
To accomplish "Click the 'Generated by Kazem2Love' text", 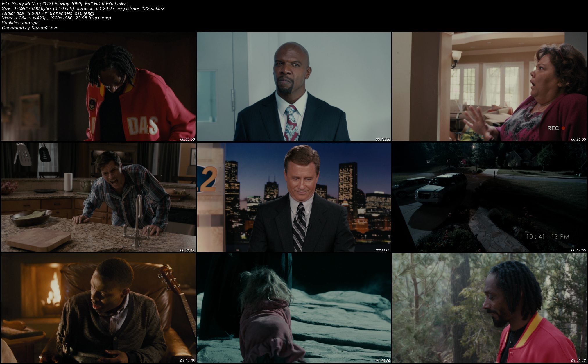I will coord(30,28).
